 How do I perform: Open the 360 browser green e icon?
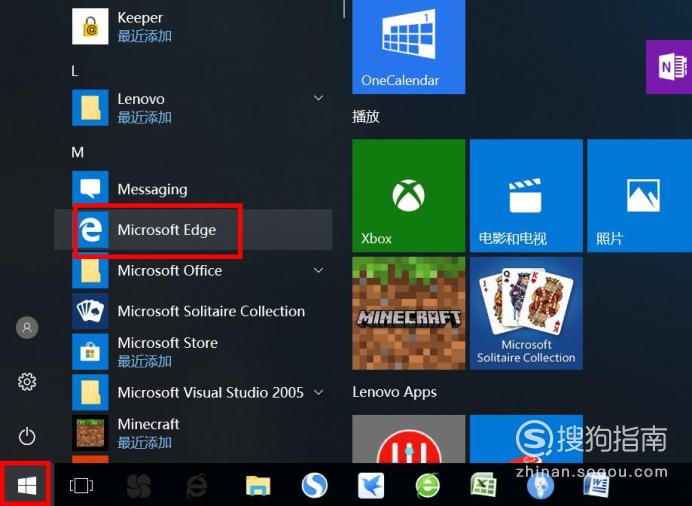tap(428, 485)
